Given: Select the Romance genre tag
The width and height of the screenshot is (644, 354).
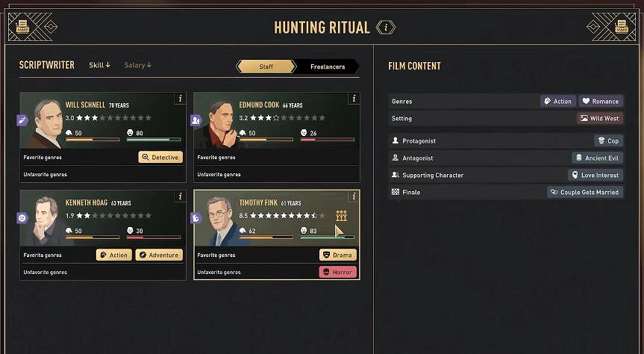Looking at the screenshot, I should 601,101.
